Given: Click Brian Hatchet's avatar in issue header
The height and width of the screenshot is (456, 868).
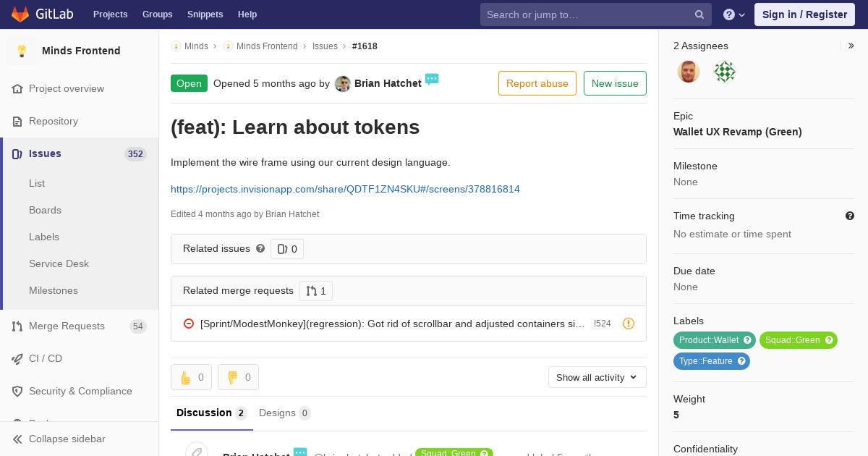Looking at the screenshot, I should coord(343,84).
